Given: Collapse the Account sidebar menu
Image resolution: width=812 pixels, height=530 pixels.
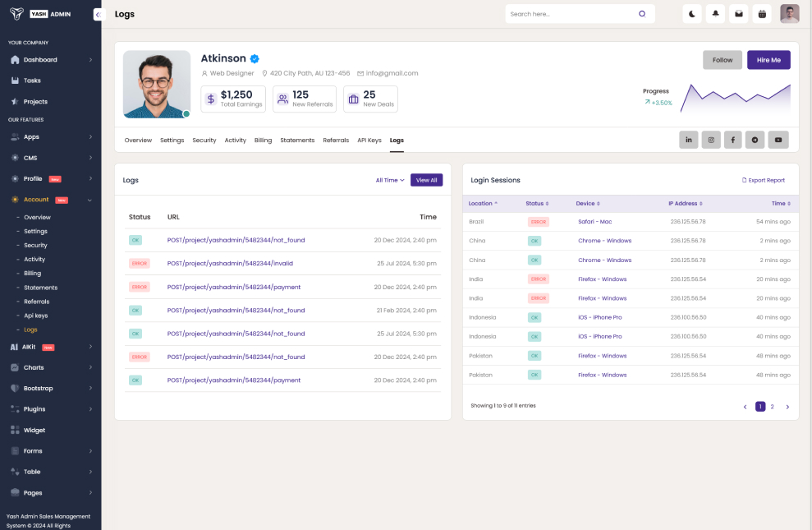Looking at the screenshot, I should tap(50, 200).
